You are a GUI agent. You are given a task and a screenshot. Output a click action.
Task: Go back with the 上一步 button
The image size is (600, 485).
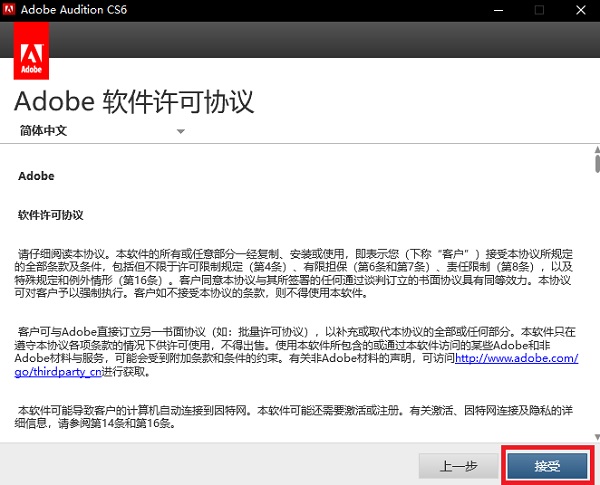pos(461,465)
